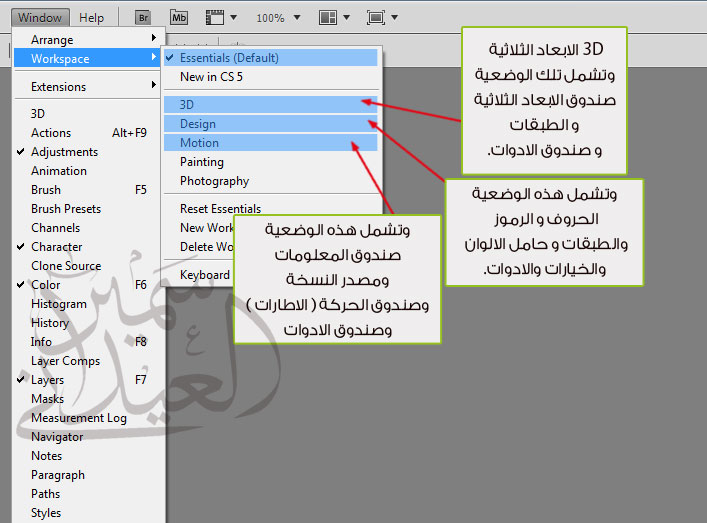Open the View Extras dropdown arrow
Screen dimensions: 707x523
click(234, 18)
